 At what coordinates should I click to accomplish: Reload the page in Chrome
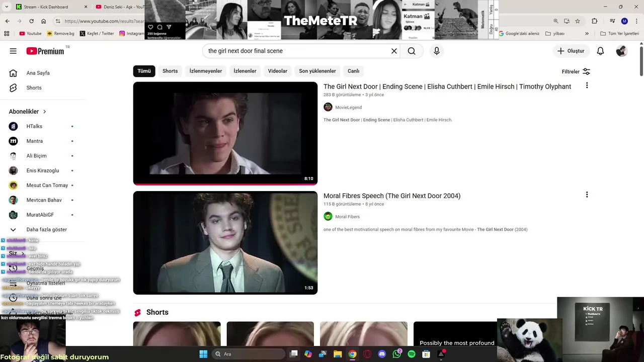pos(31,21)
